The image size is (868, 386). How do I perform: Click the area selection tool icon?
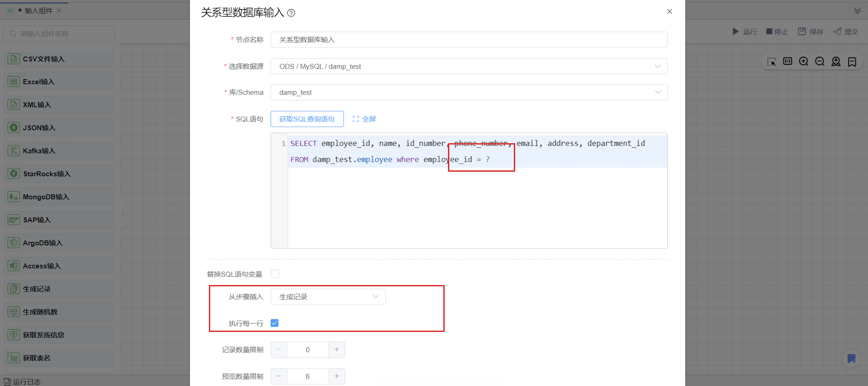coord(771,61)
